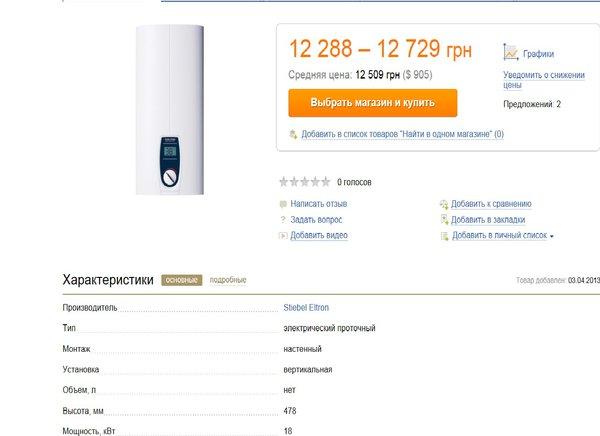Open the Stiebel Eltron manufacturer link

click(306, 307)
